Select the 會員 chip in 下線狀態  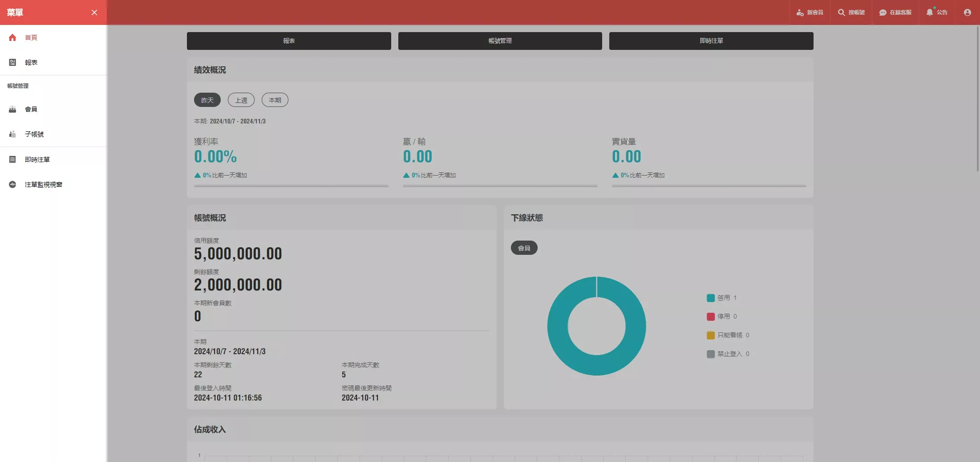[x=524, y=248]
